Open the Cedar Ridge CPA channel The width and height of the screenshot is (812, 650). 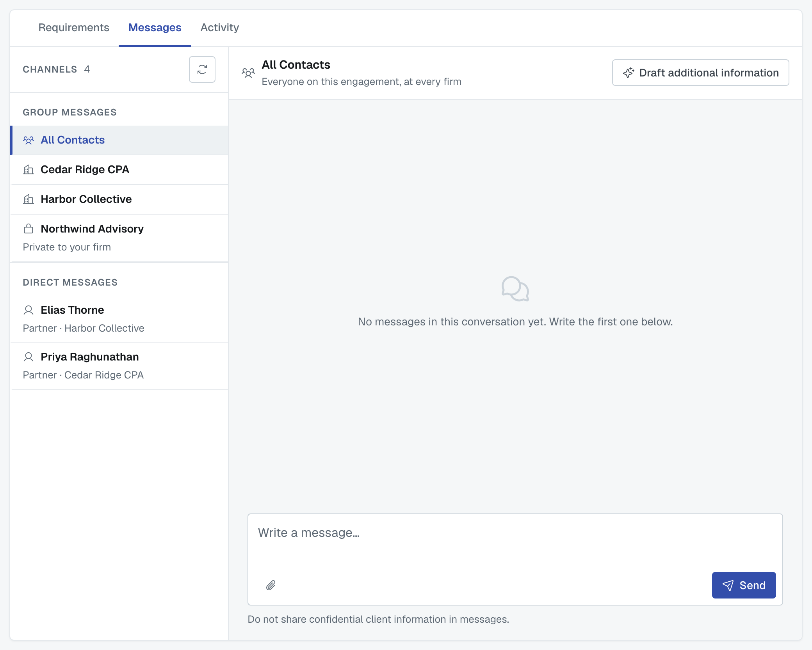coord(119,170)
